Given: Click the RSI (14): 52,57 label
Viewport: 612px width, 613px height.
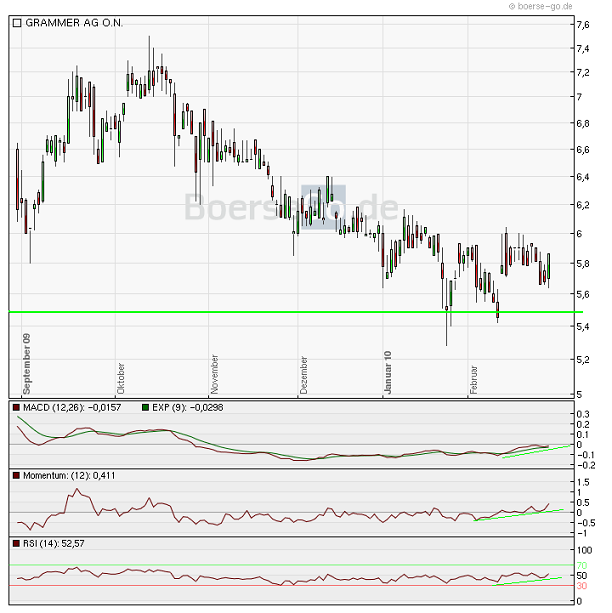Looking at the screenshot, I should 54,544.
